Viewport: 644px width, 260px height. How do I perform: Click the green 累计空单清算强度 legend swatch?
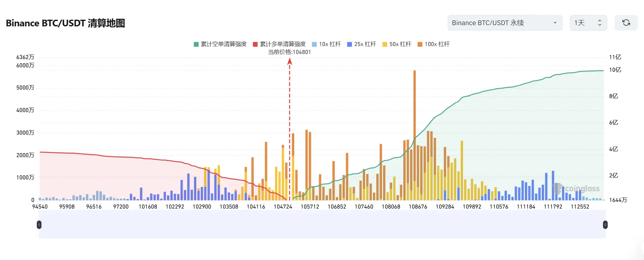(196, 44)
